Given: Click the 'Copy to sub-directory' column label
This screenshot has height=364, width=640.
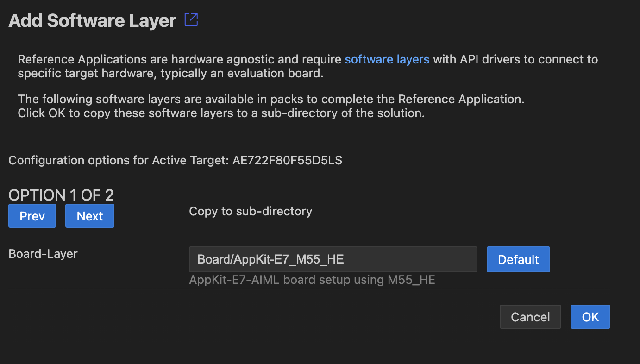Looking at the screenshot, I should click(x=251, y=212).
